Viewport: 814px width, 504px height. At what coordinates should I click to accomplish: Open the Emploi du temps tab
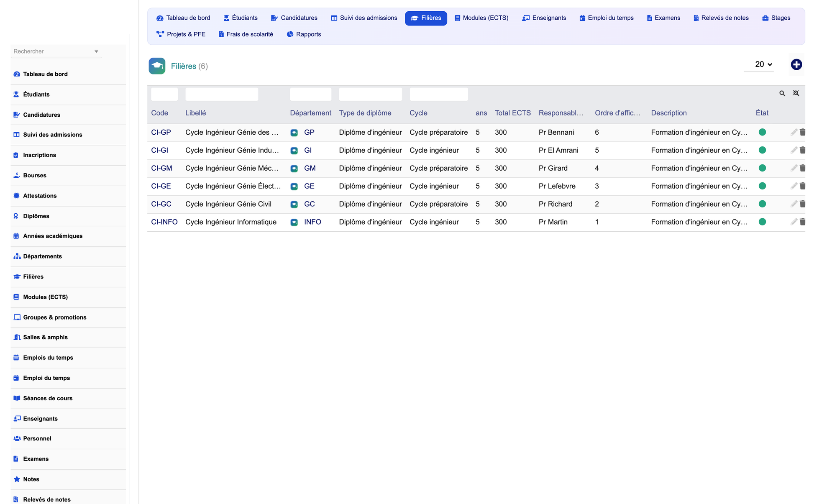tap(607, 18)
